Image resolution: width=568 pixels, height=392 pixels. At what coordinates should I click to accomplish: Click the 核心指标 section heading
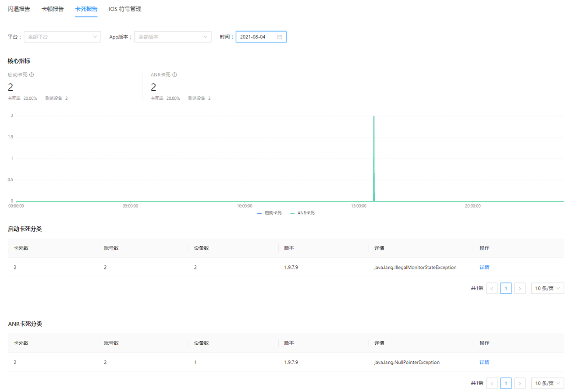point(19,61)
